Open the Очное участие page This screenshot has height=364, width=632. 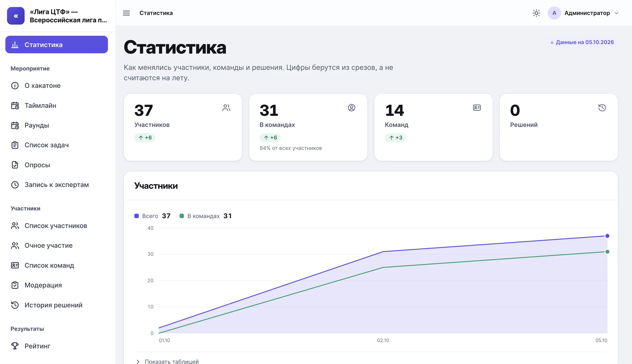pyautogui.click(x=57, y=246)
